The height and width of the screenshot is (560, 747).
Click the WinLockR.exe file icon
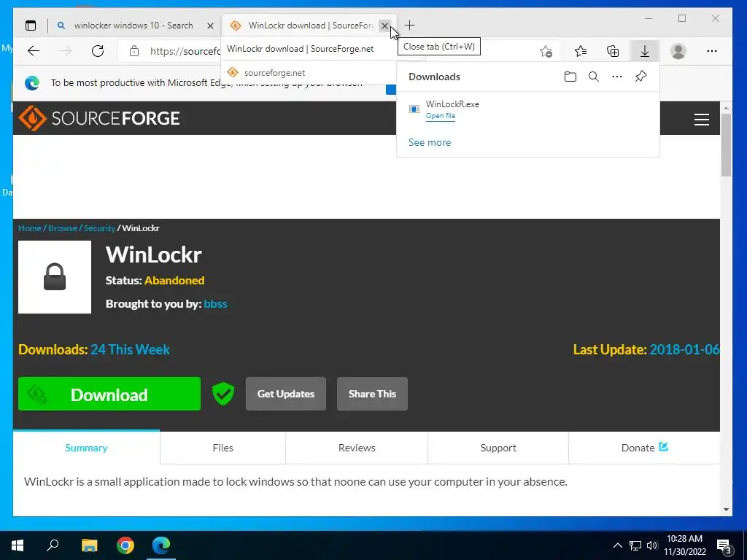pyautogui.click(x=414, y=109)
